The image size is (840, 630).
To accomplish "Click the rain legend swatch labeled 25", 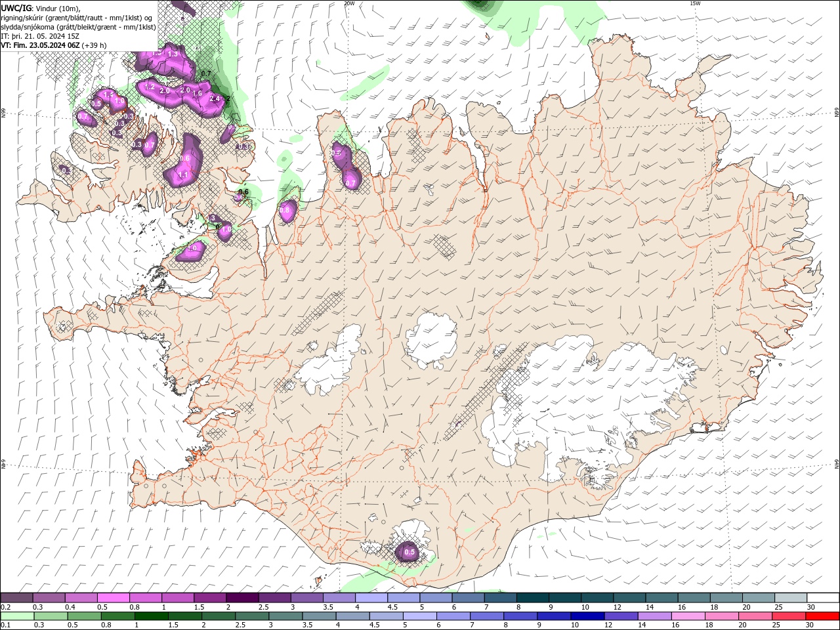I will click(787, 616).
